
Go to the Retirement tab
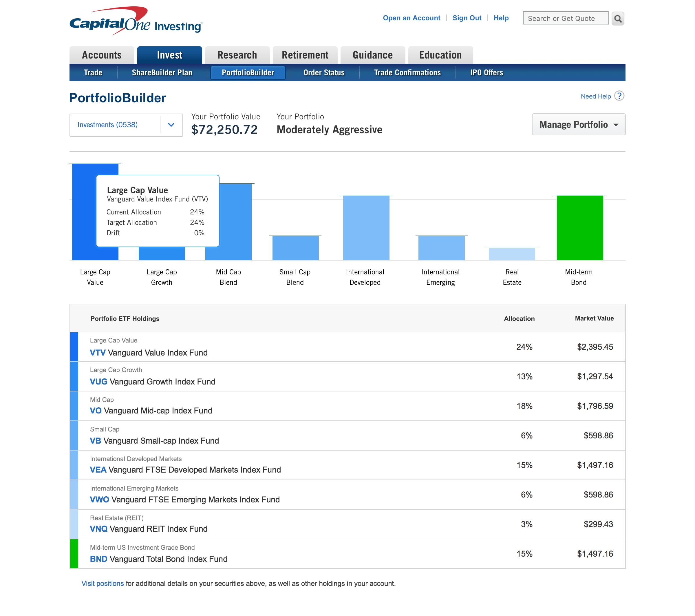coord(305,55)
